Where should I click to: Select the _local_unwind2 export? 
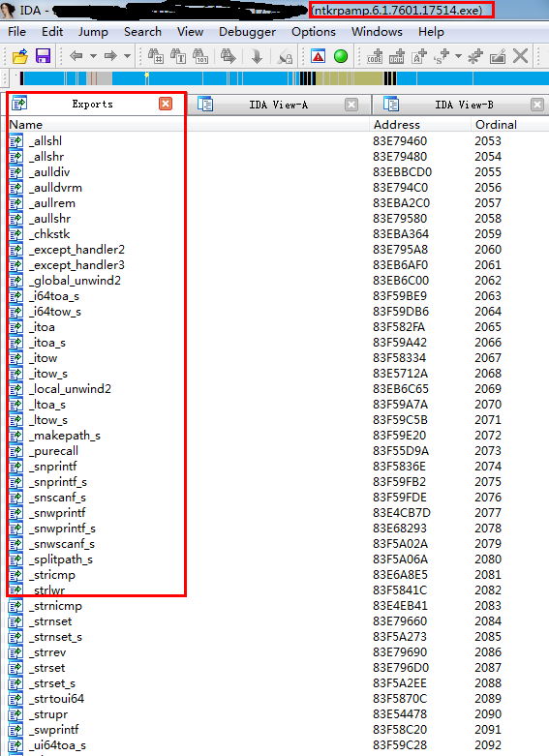click(x=71, y=388)
